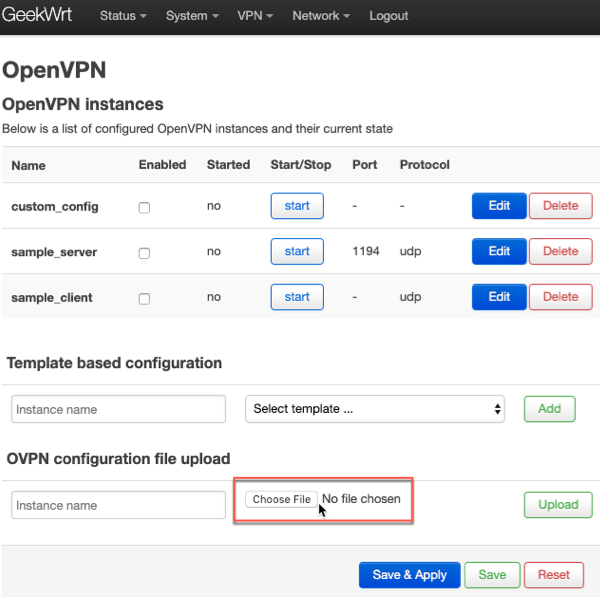
Task: Start the sample_client instance
Action: click(x=297, y=297)
